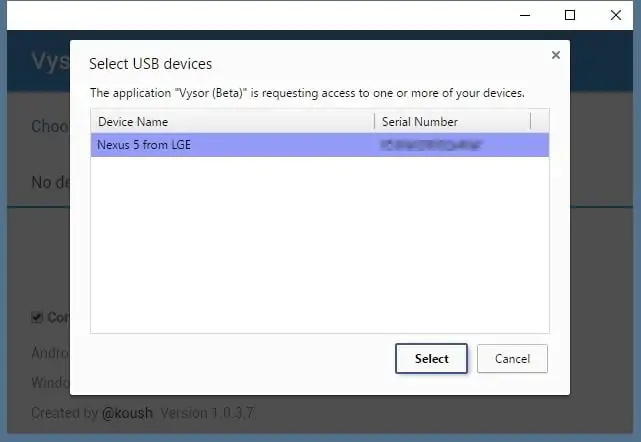Cancel the USB device selection

512,359
